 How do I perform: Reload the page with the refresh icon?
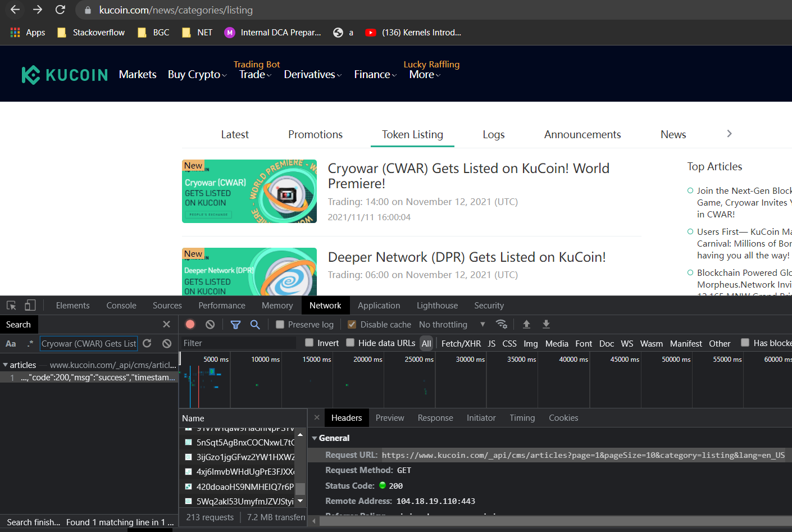point(60,10)
